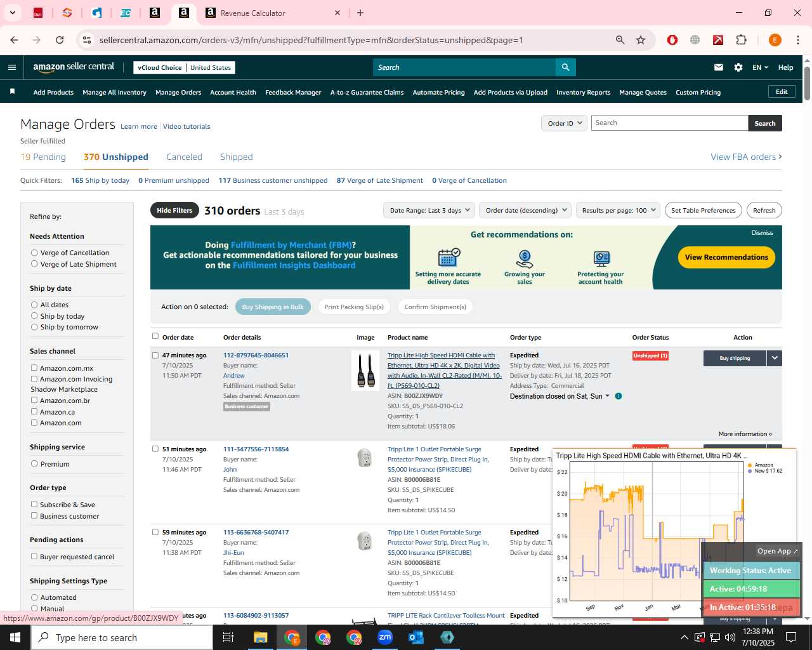812x650 pixels.
Task: Click the HDMI cable product thumbnail
Action: click(x=365, y=371)
